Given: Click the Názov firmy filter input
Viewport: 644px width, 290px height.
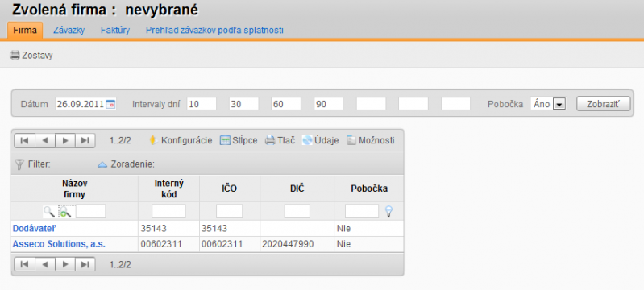Looking at the screenshot, I should tap(91, 211).
